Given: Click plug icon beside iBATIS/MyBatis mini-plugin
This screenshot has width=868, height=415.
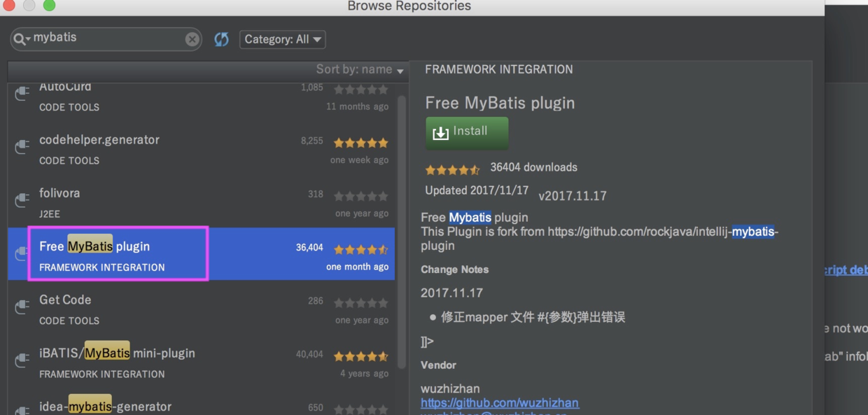Looking at the screenshot, I should 22,360.
